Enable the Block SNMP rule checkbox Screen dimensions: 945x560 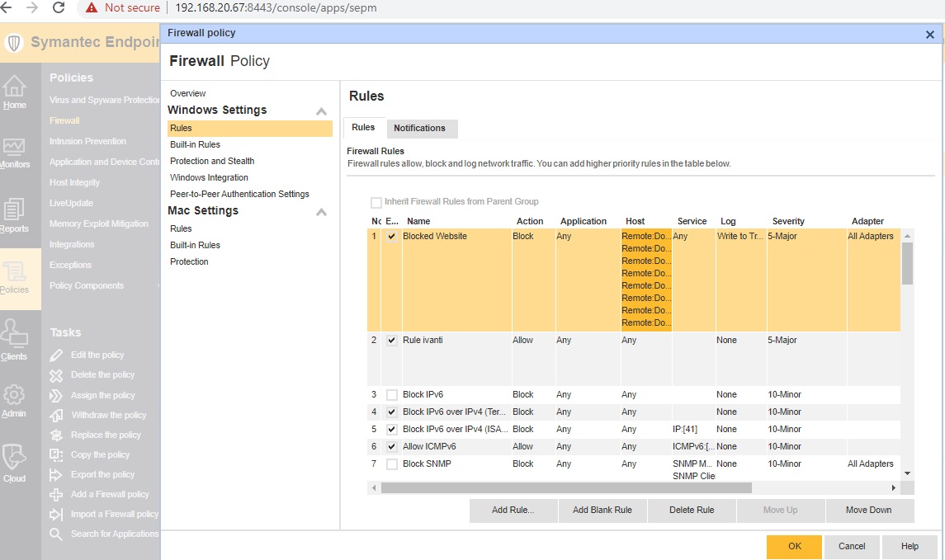tap(392, 464)
